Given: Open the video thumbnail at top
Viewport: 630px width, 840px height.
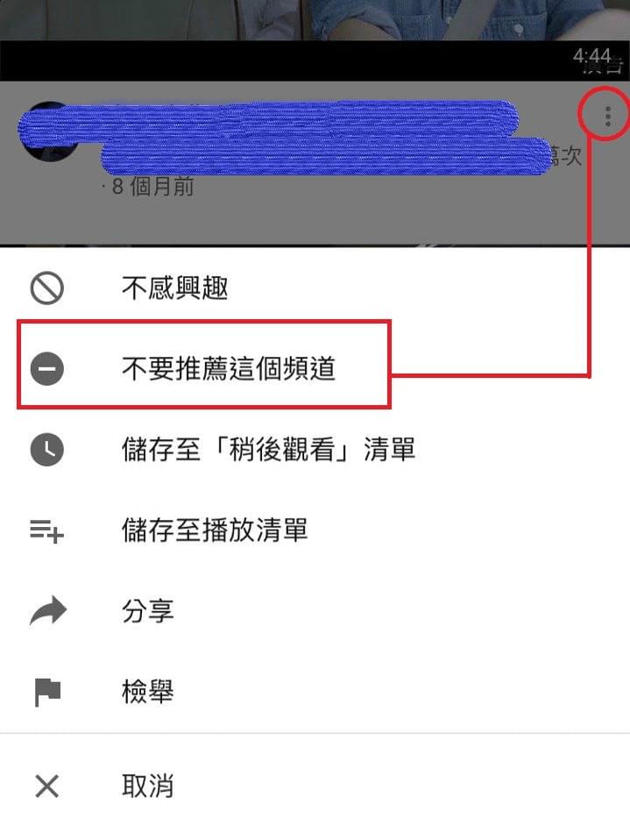Looking at the screenshot, I should [x=315, y=20].
